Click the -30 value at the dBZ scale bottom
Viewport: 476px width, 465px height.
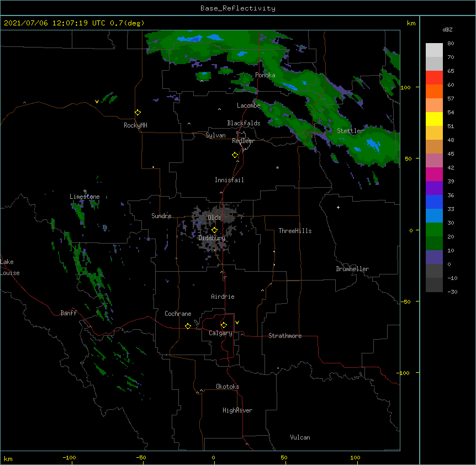click(x=452, y=292)
